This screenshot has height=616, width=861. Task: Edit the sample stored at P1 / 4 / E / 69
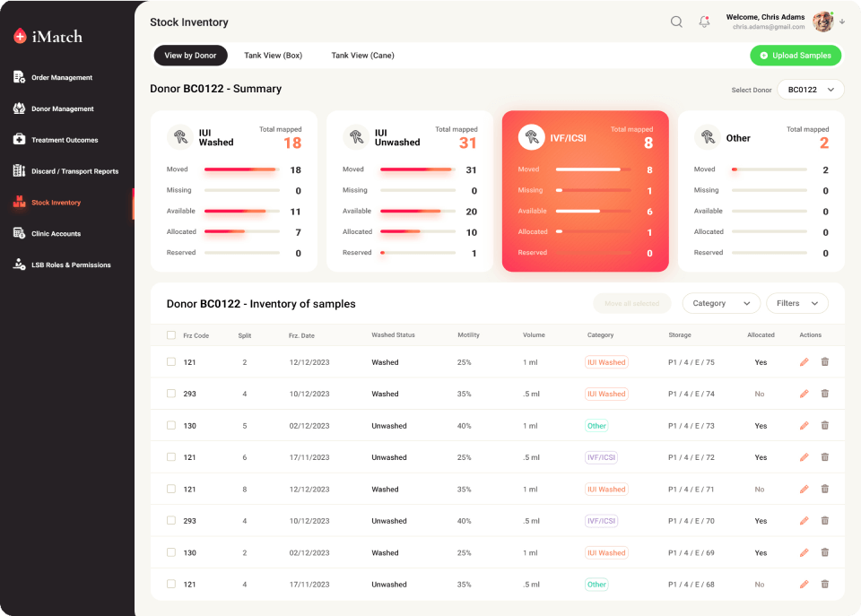pos(804,552)
